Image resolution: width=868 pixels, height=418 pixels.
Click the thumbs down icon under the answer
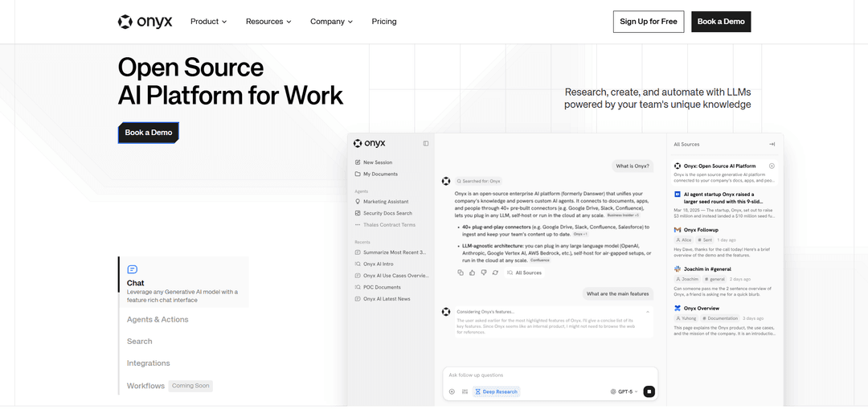pos(483,273)
